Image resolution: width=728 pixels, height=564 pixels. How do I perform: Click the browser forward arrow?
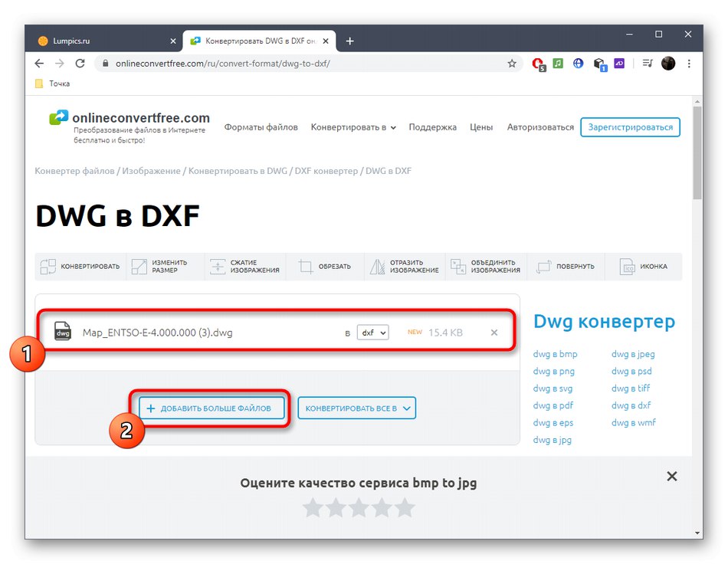point(60,64)
